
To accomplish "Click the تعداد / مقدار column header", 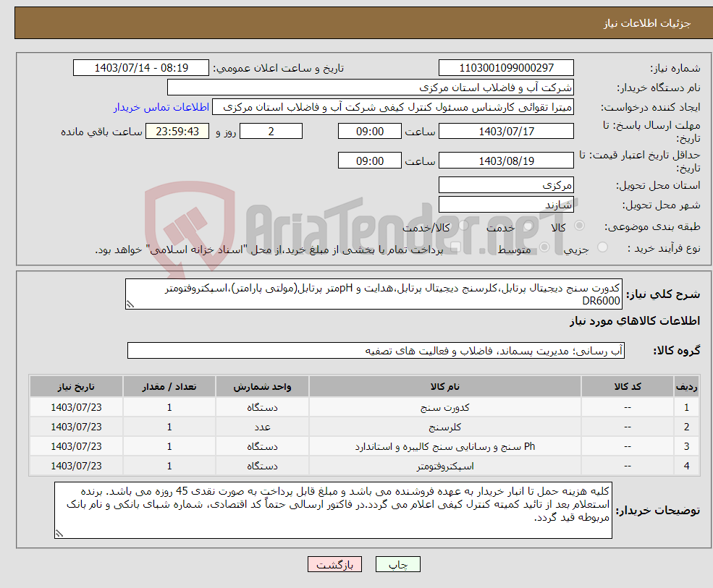I will pos(169,387).
